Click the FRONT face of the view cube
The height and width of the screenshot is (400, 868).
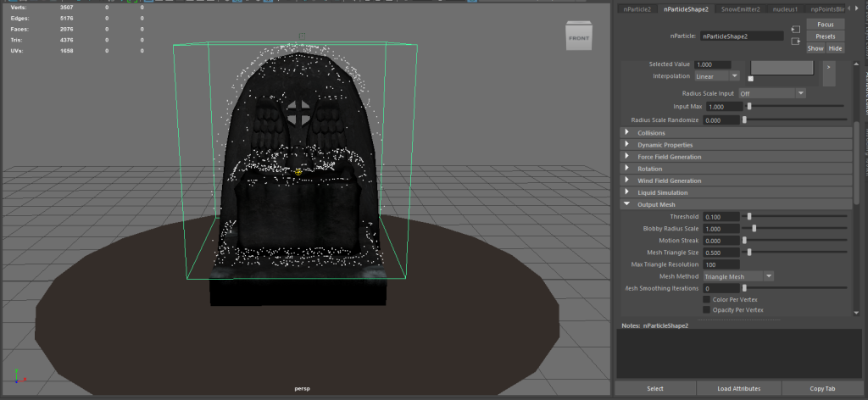(579, 38)
